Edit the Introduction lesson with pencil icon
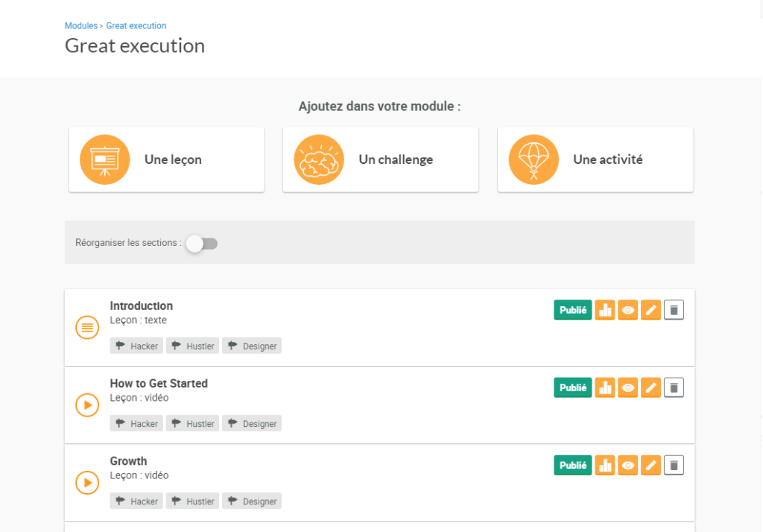The height and width of the screenshot is (532, 763). click(x=650, y=310)
